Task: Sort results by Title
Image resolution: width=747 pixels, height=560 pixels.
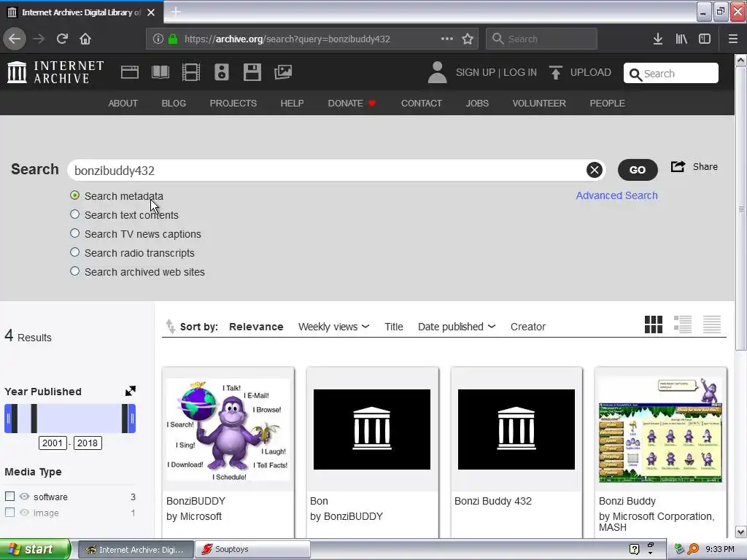Action: (x=393, y=327)
